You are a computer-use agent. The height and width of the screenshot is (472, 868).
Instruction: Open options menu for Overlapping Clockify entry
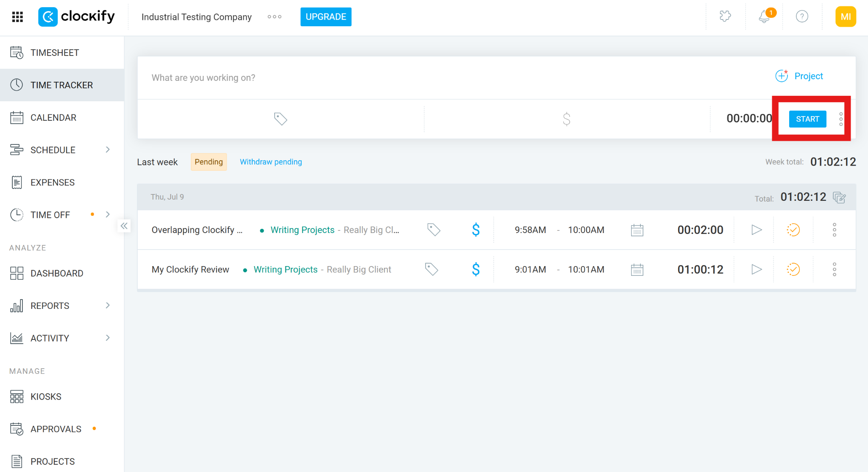point(834,230)
